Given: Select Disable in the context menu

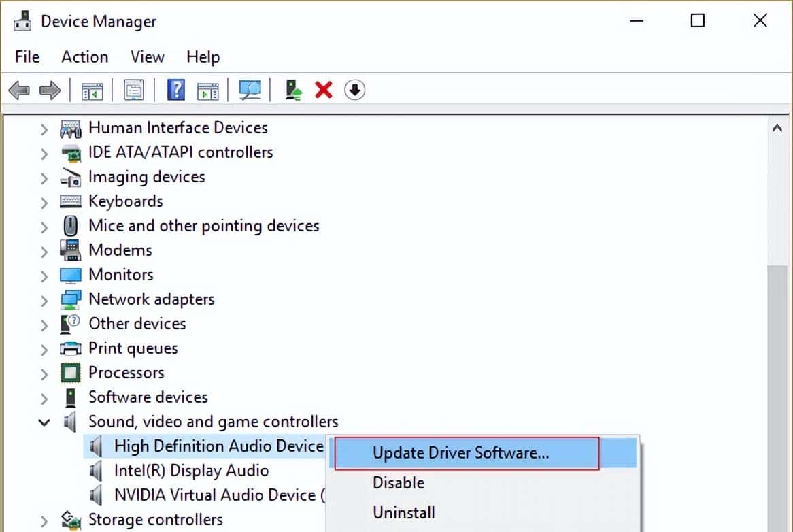Looking at the screenshot, I should tap(399, 483).
